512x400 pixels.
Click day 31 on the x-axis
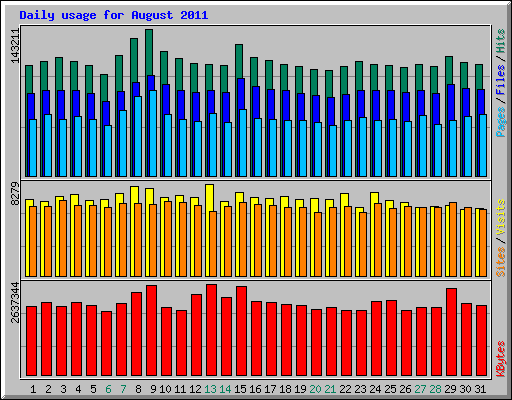480,389
